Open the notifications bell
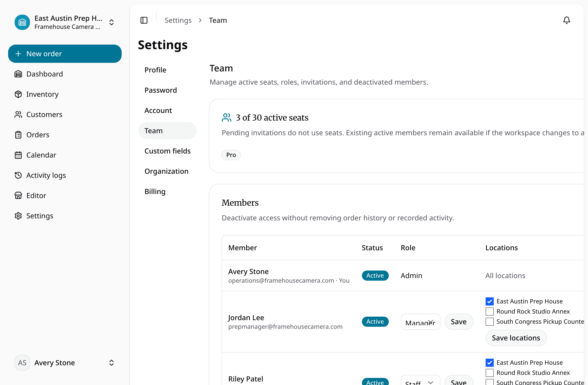The image size is (588, 385). point(566,20)
